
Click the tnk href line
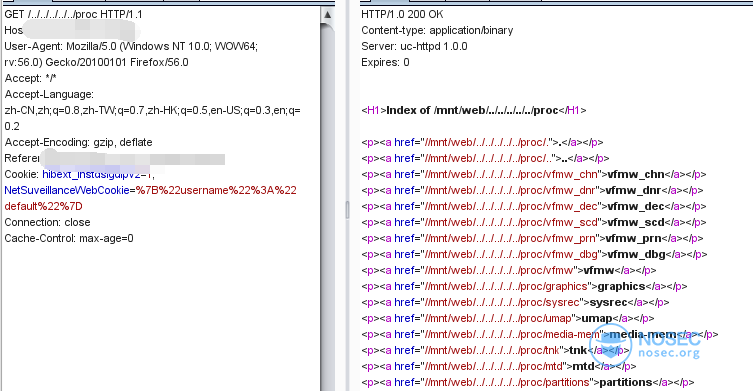496,350
